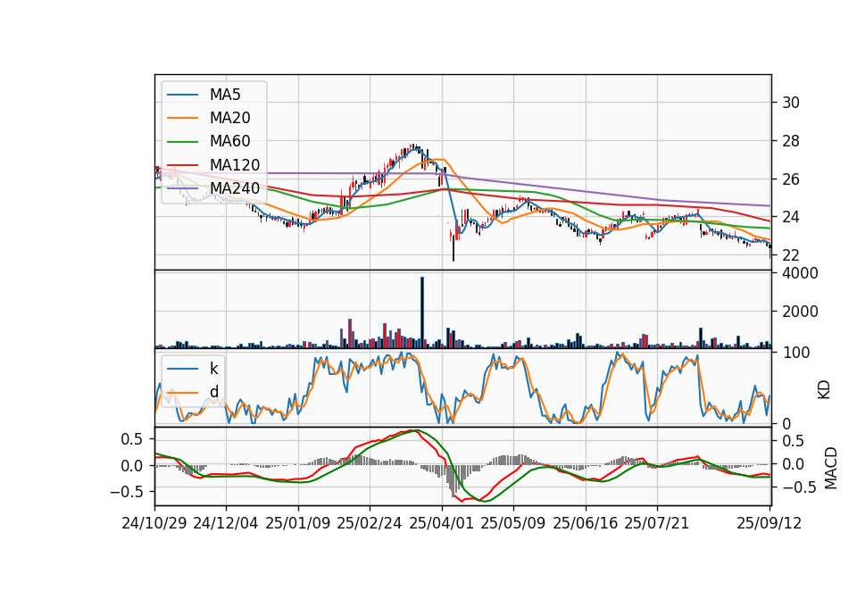Click the blue MA5 legend line sample
Image resolution: width=857 pixels, height=616 pixels.
click(182, 96)
